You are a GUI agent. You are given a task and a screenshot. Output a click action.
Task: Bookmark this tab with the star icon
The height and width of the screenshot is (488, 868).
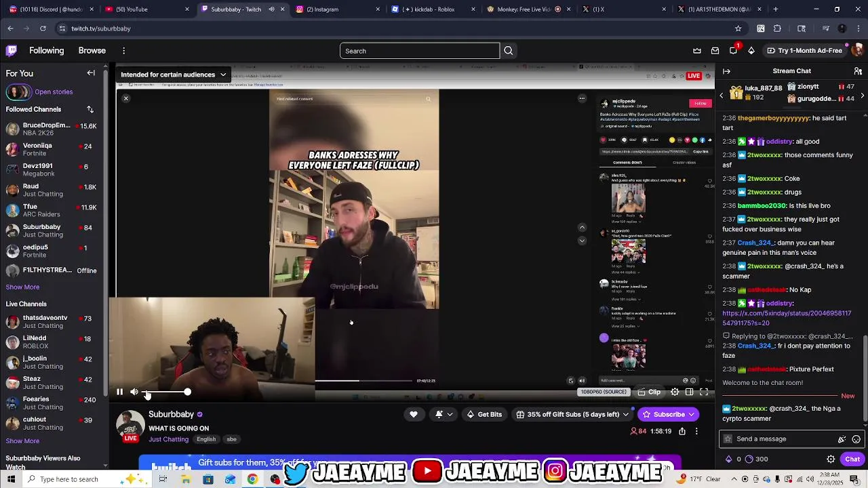738,28
